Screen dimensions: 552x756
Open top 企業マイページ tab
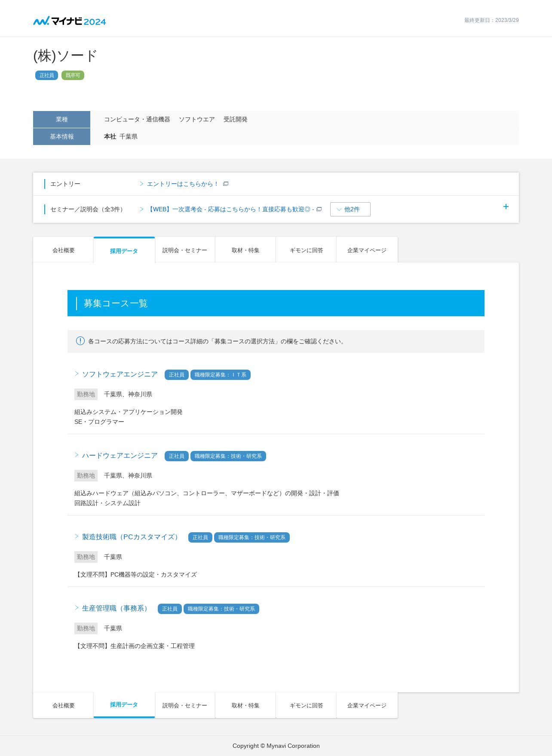(367, 250)
